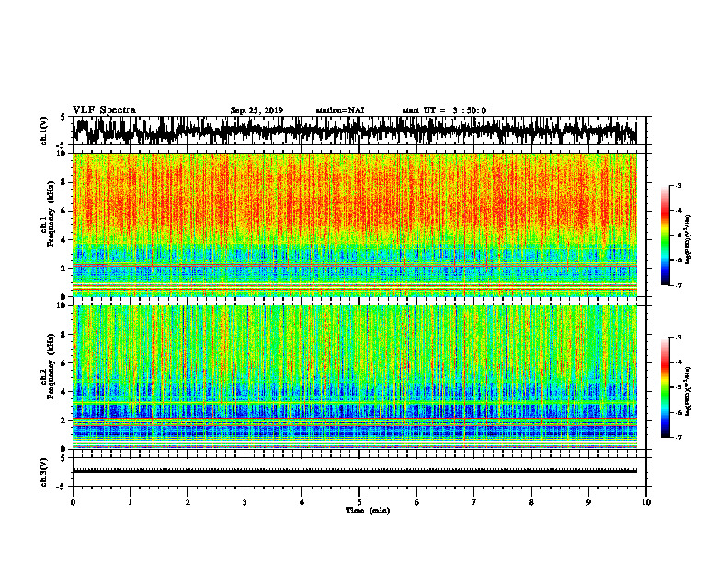Click the 'ch.3(V)' axis label
Viewport: 728px width, 563px height.
pos(44,473)
